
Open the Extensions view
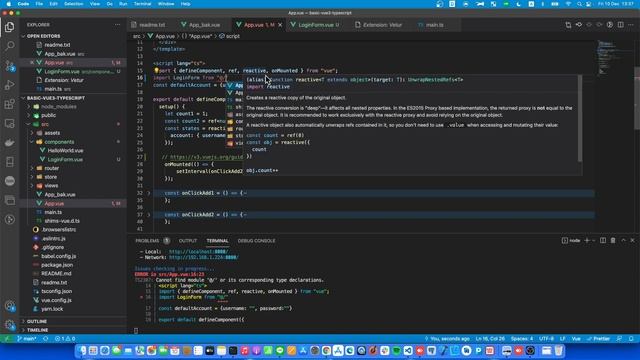(x=9, y=104)
